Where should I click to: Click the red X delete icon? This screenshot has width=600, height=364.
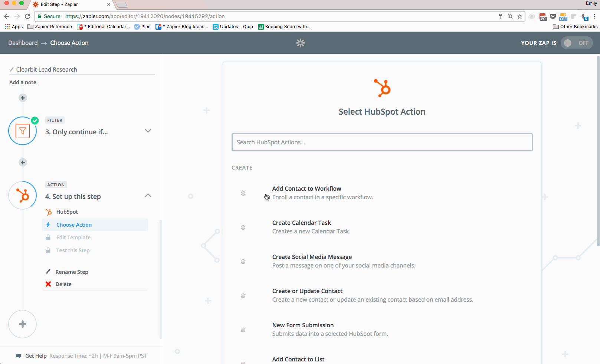pos(48,284)
